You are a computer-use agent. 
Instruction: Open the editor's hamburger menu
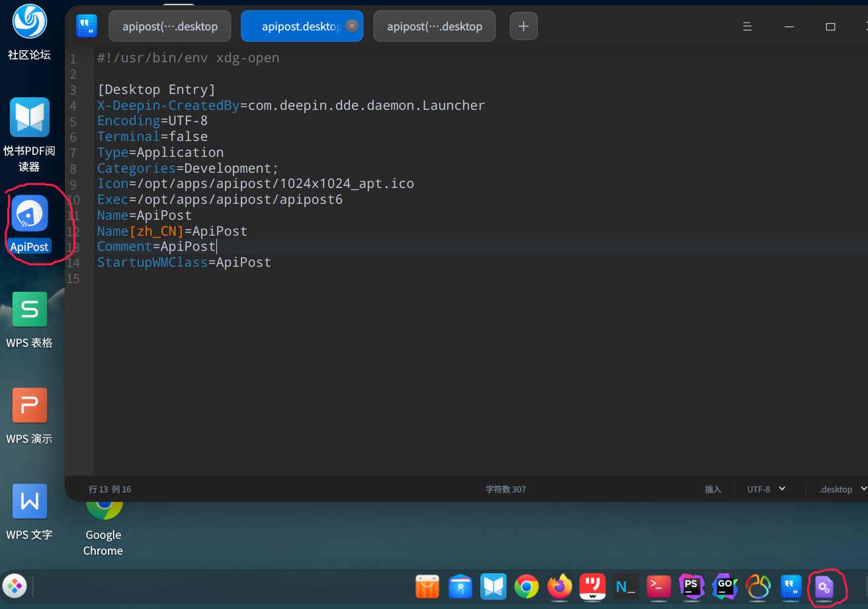coord(747,26)
